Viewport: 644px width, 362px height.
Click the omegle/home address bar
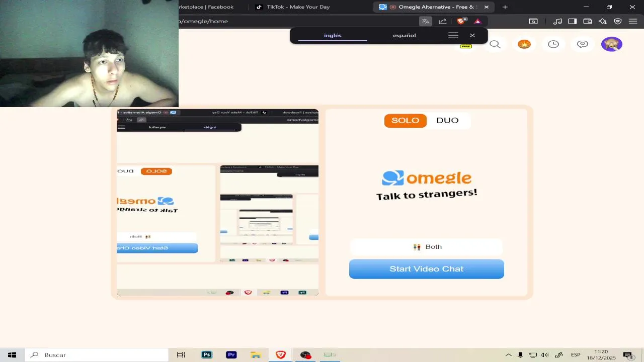tap(297, 21)
